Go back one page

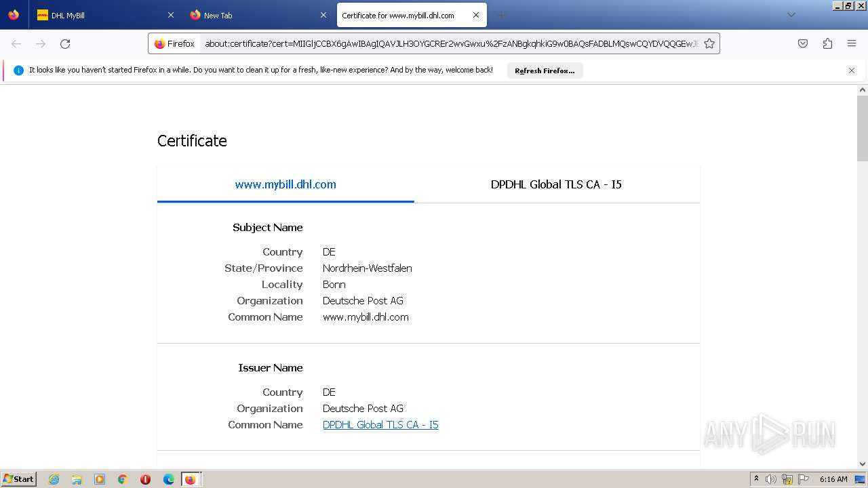tap(16, 43)
